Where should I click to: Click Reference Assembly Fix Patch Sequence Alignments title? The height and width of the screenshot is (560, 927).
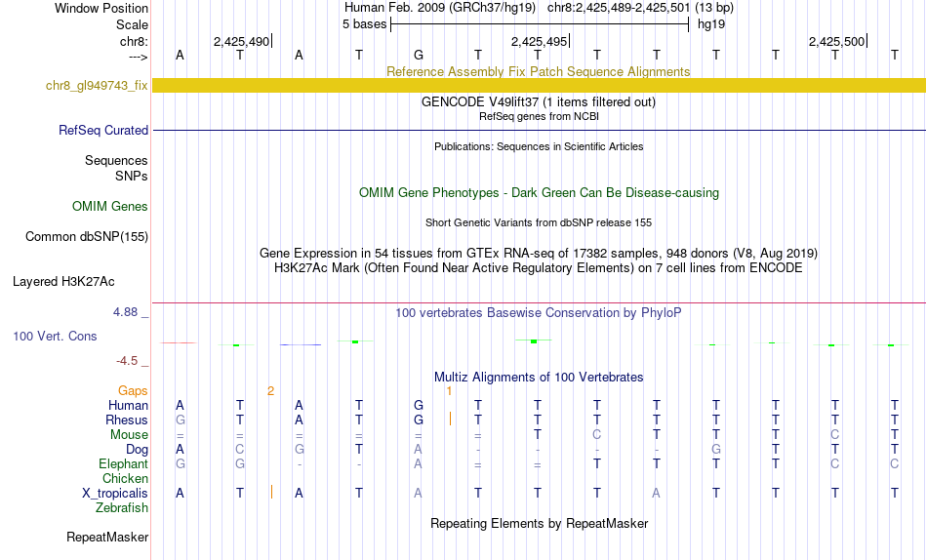pos(539,71)
